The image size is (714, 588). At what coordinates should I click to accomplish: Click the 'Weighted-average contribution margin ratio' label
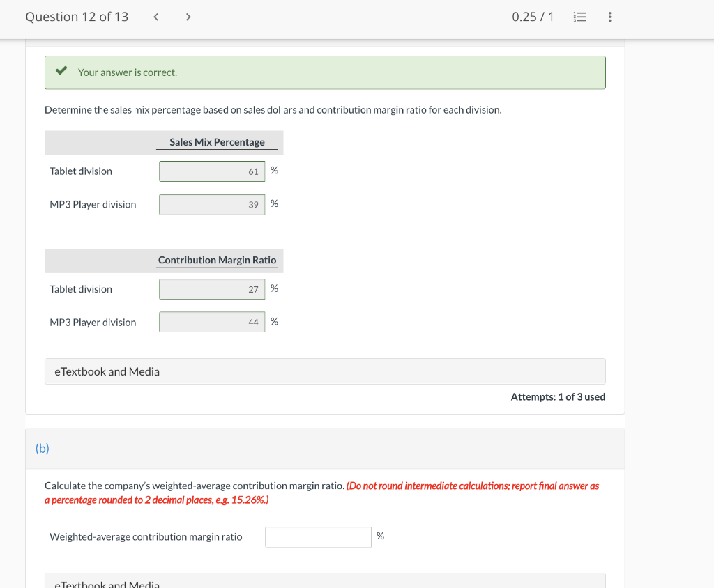click(146, 536)
